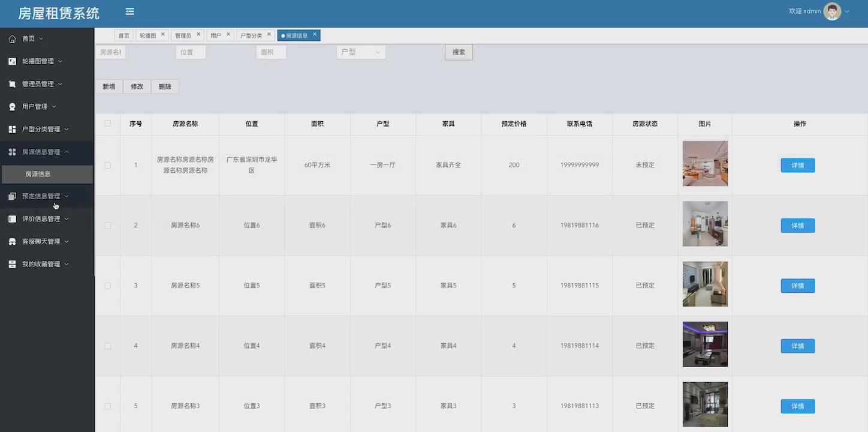The image size is (868, 432).
Task: Select the 客服聊天管理 chat icon
Action: [12, 241]
